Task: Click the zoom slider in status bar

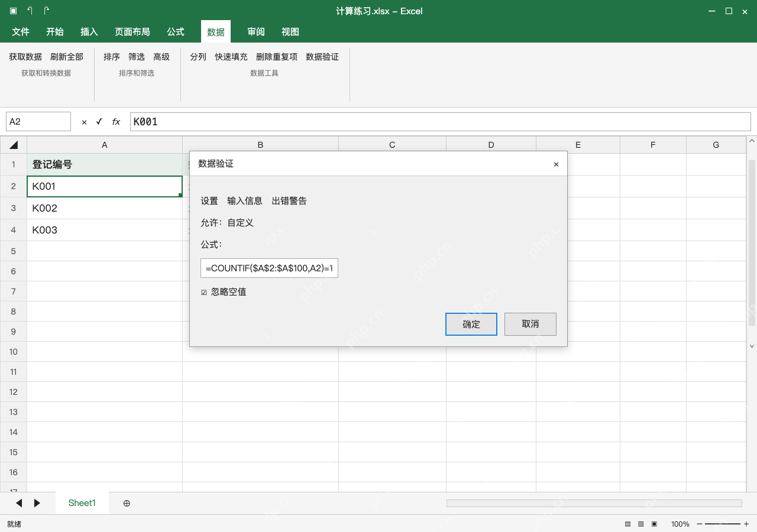Action: tap(723, 524)
